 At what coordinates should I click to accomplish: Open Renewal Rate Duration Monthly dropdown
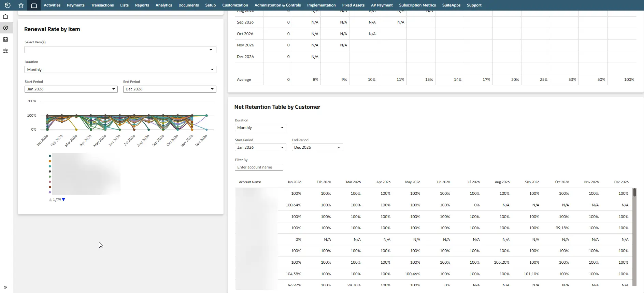click(x=120, y=70)
